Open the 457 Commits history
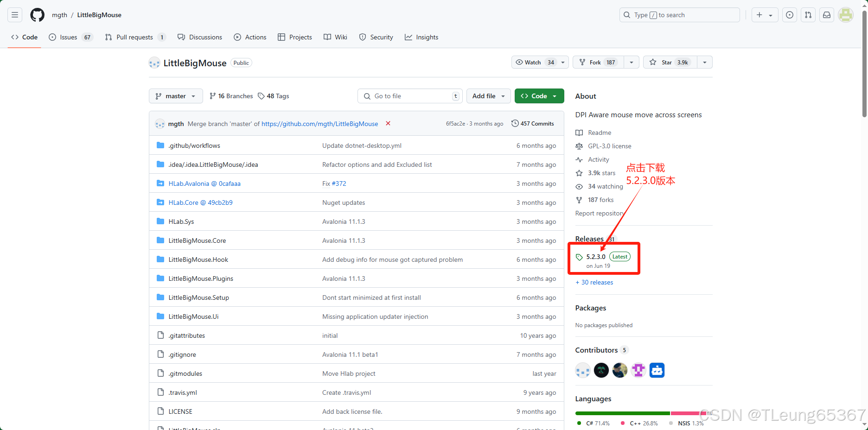The width and height of the screenshot is (868, 430). [533, 123]
